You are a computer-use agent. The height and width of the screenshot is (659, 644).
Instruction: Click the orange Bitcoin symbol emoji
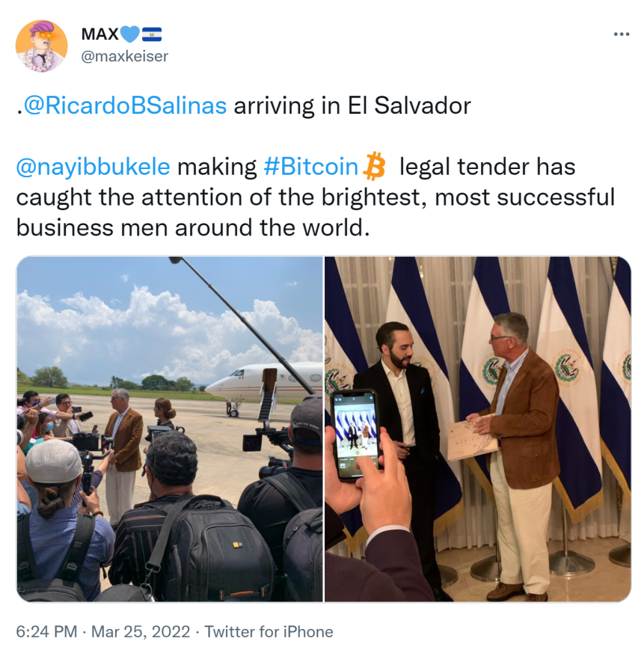(374, 166)
